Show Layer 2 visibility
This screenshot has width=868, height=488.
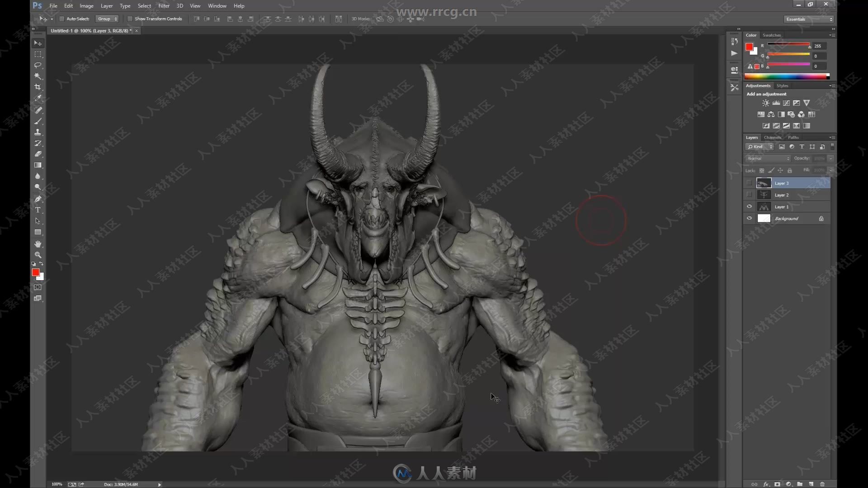tap(749, 195)
